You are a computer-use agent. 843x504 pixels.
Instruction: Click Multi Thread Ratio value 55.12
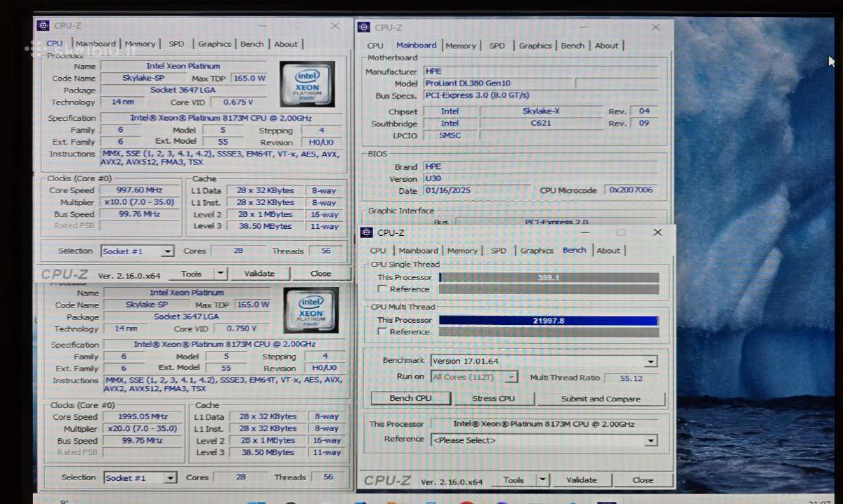(631, 378)
